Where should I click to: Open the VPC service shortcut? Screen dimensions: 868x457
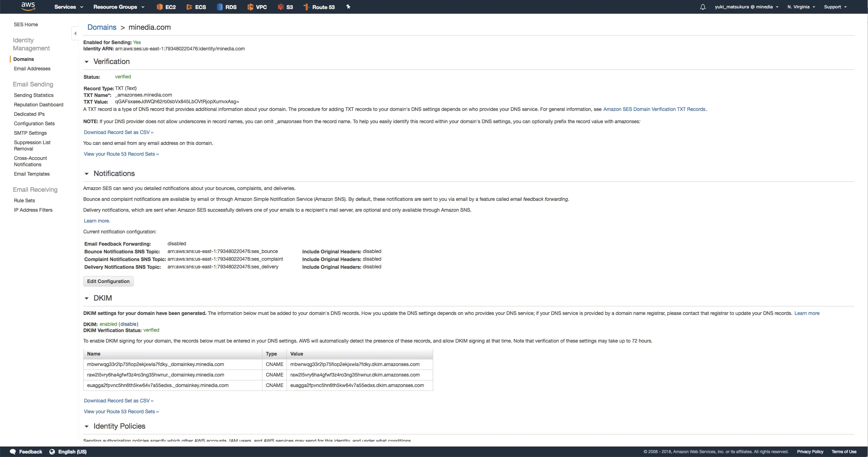[x=257, y=7]
